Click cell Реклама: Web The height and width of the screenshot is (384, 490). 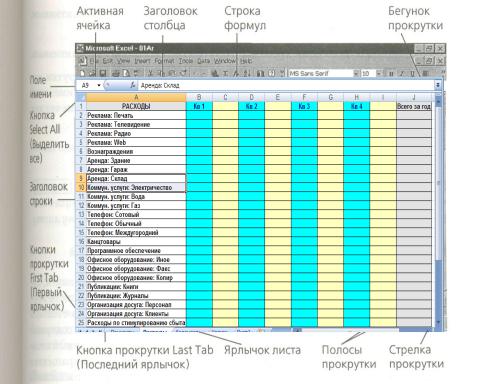pos(136,142)
